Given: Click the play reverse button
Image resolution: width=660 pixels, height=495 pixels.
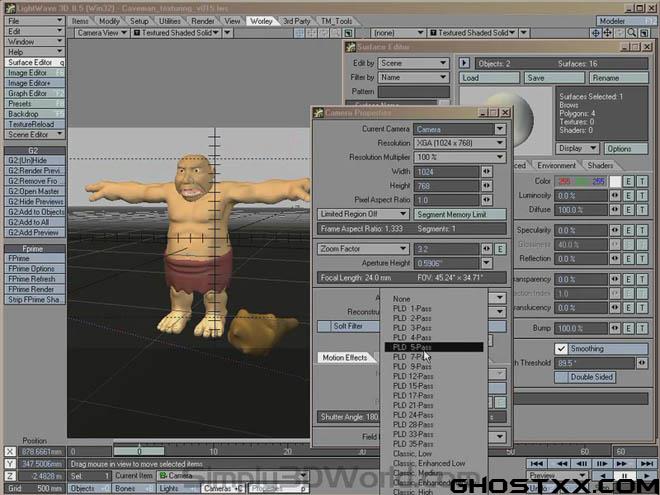Looking at the screenshot, I should click(x=602, y=476).
